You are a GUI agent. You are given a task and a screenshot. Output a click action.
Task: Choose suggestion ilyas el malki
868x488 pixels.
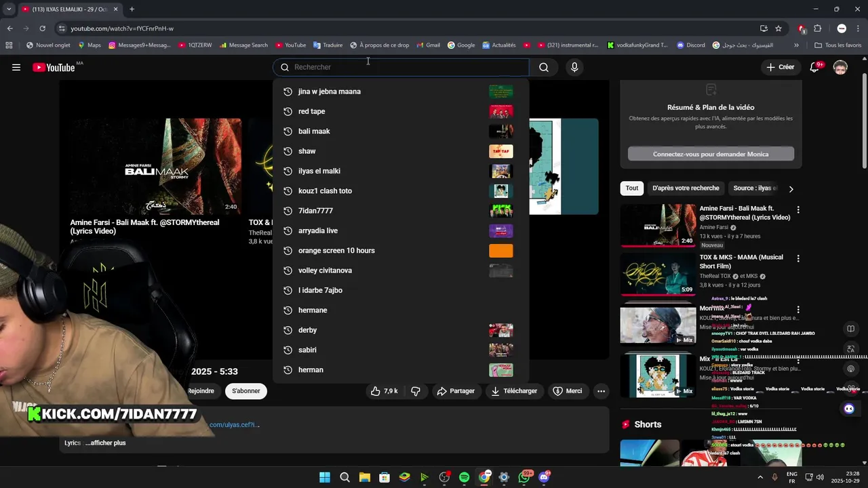coord(401,171)
